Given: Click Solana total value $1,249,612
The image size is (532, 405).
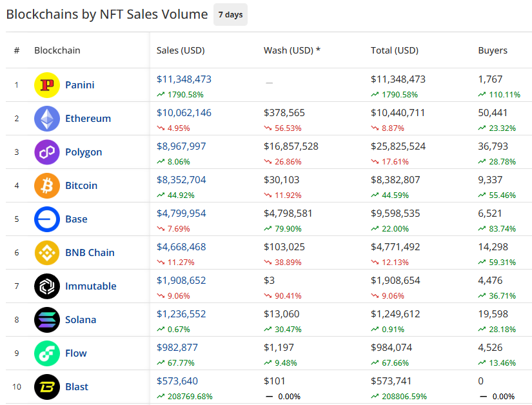Looking at the screenshot, I should coord(395,314).
